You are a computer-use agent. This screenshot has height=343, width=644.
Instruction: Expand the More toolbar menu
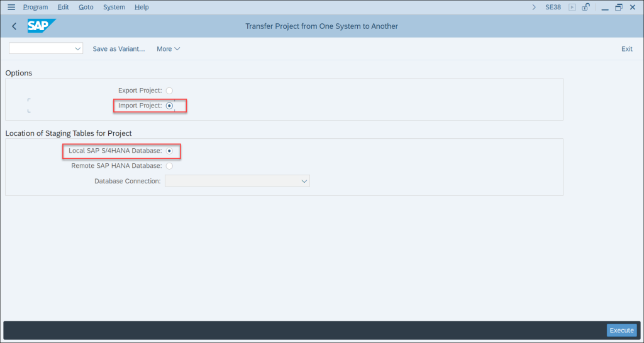point(168,49)
